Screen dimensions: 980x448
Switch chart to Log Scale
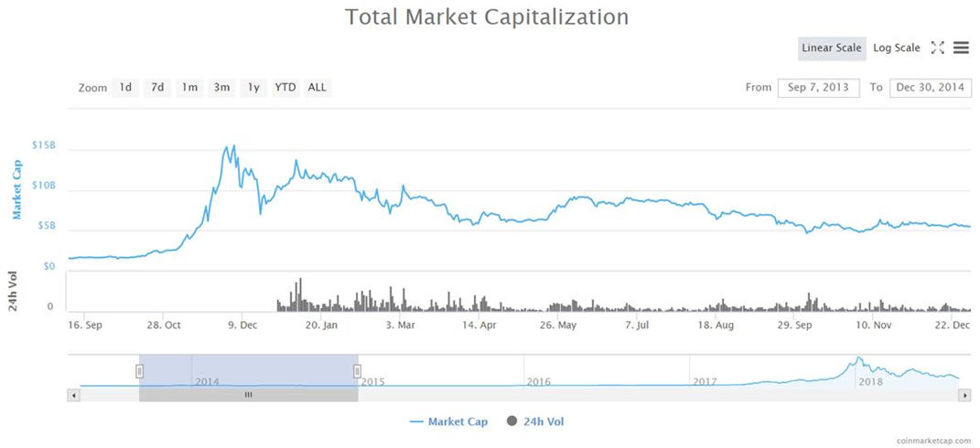[x=897, y=48]
